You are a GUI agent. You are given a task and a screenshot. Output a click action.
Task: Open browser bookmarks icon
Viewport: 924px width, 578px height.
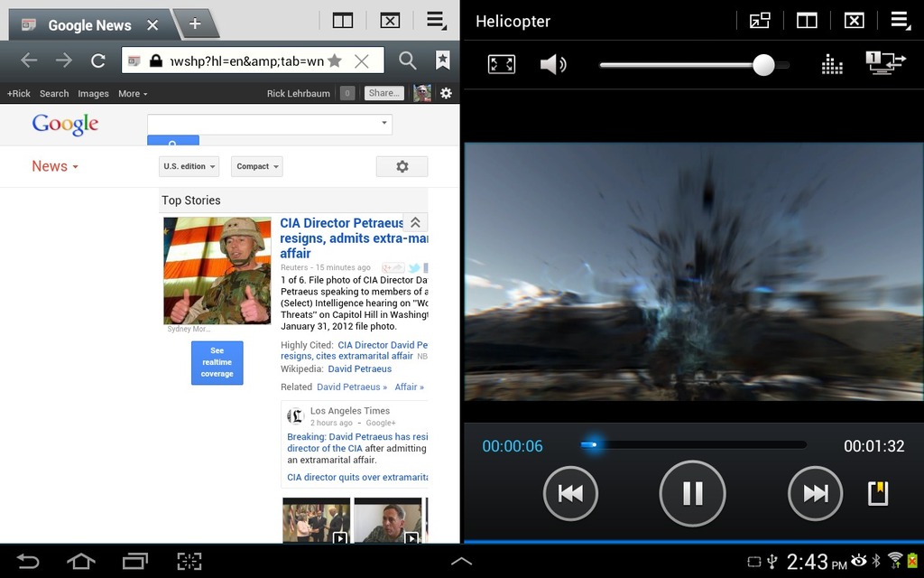coord(443,61)
